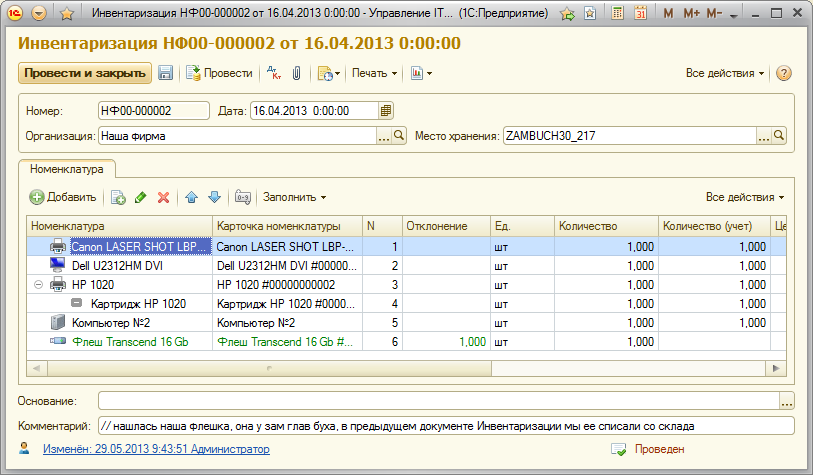Collapse the HP 1020 tree row
Screen dimensions: 813x475
[x=38, y=285]
